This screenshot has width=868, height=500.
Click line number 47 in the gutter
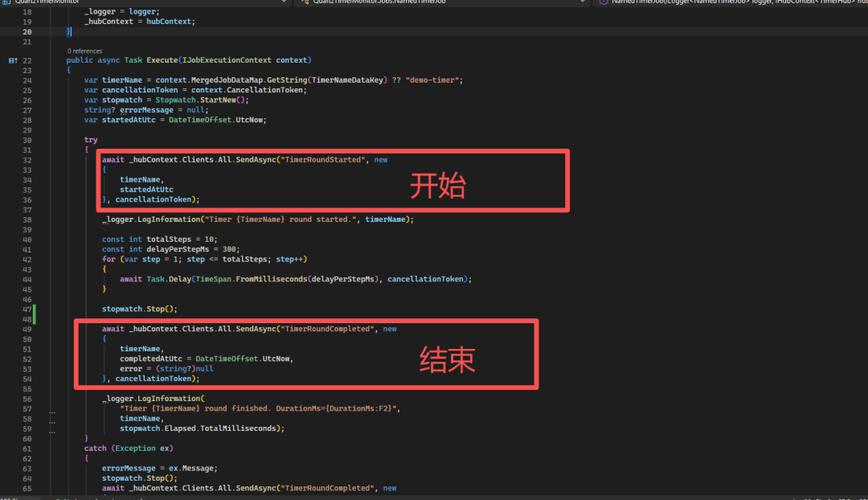27,310
